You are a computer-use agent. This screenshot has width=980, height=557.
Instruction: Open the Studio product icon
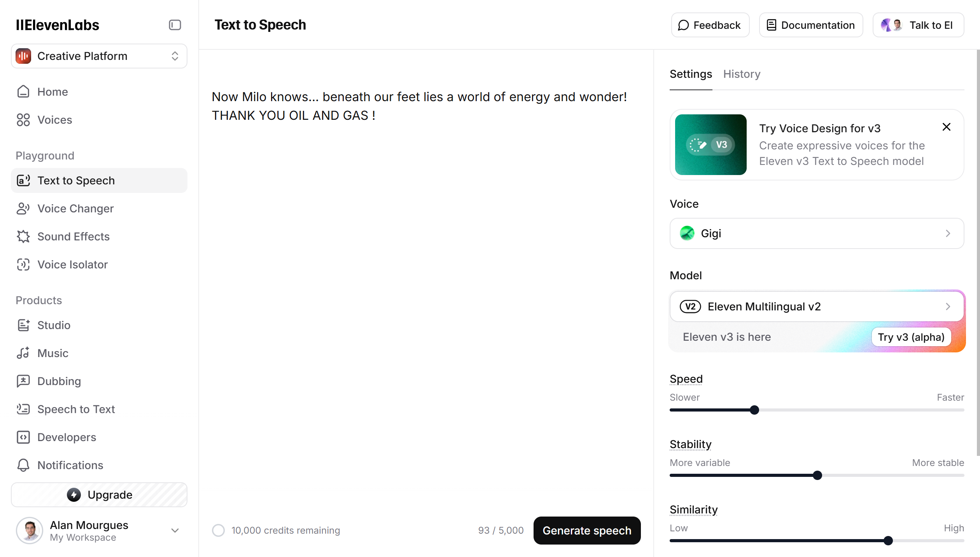point(23,325)
